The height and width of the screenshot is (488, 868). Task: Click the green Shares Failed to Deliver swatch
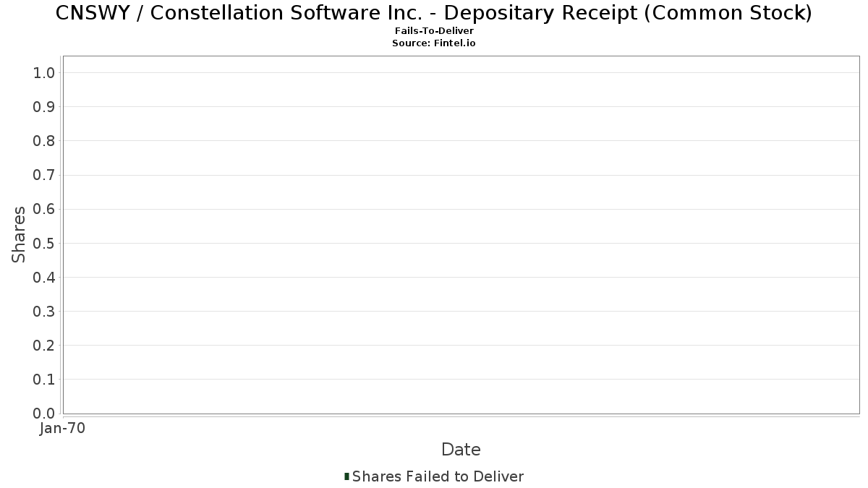(x=346, y=476)
